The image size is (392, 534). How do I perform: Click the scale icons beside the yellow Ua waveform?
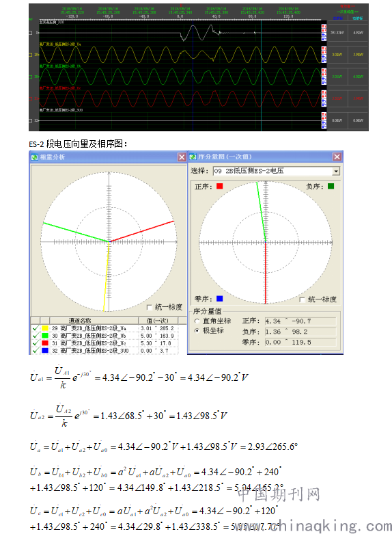pyautogui.click(x=324, y=55)
